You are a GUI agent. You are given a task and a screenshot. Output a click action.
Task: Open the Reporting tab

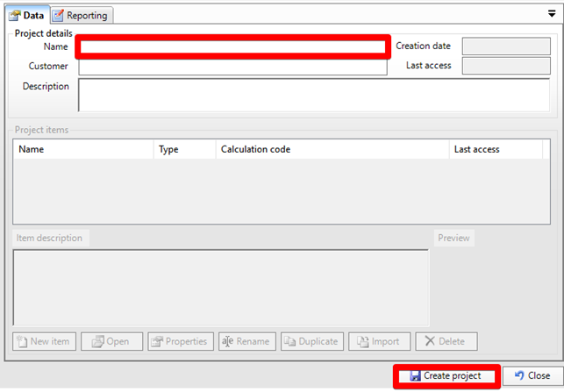[82, 16]
